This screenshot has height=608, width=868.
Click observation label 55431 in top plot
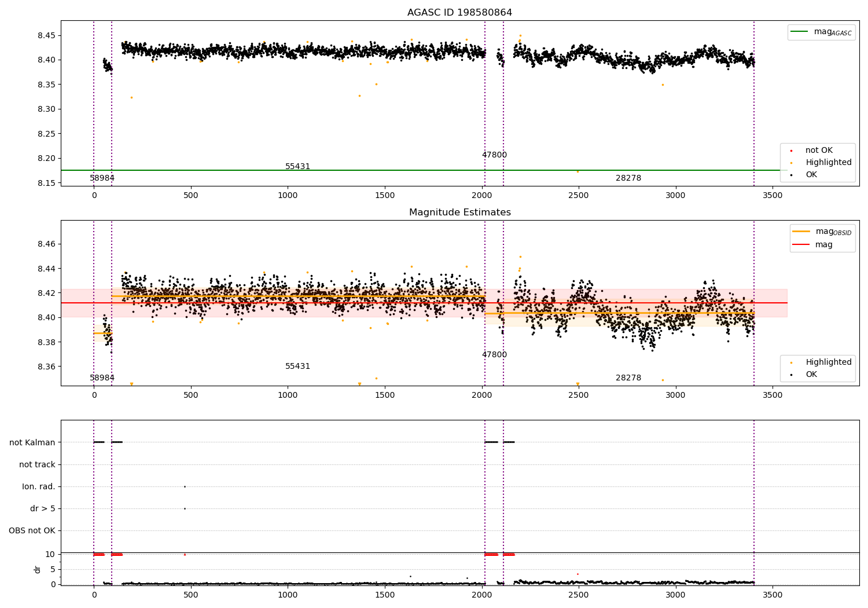tap(297, 167)
